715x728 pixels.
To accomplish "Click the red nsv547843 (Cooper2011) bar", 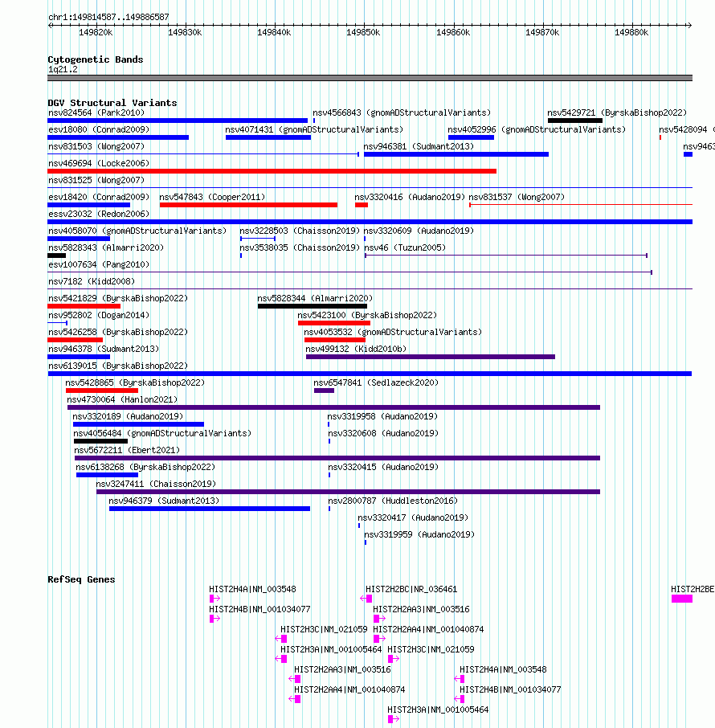I will tap(248, 205).
